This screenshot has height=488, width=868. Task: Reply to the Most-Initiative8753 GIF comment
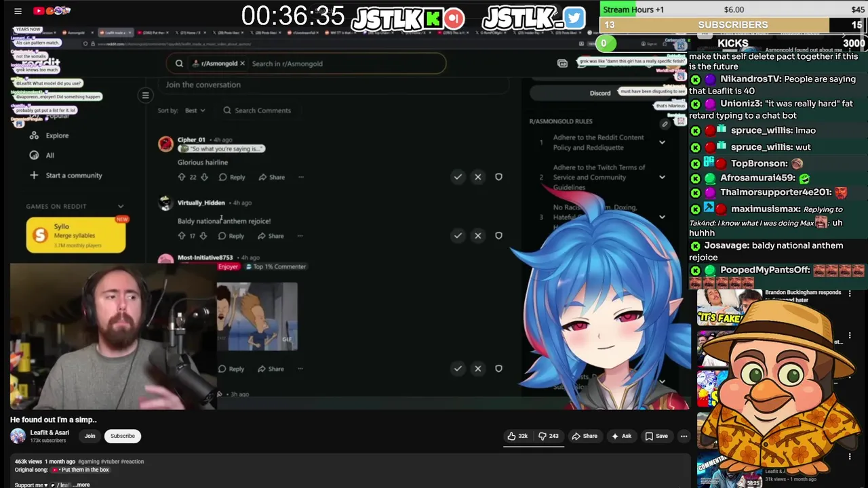pos(231,369)
